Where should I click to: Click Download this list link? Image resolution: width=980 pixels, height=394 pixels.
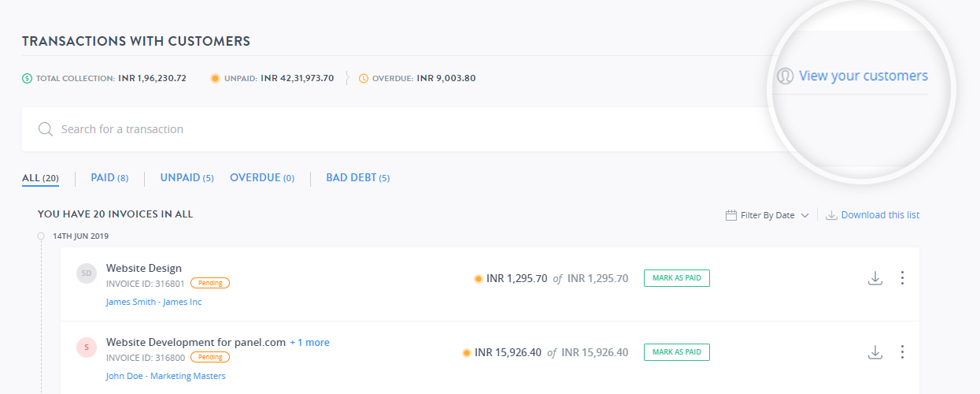879,215
